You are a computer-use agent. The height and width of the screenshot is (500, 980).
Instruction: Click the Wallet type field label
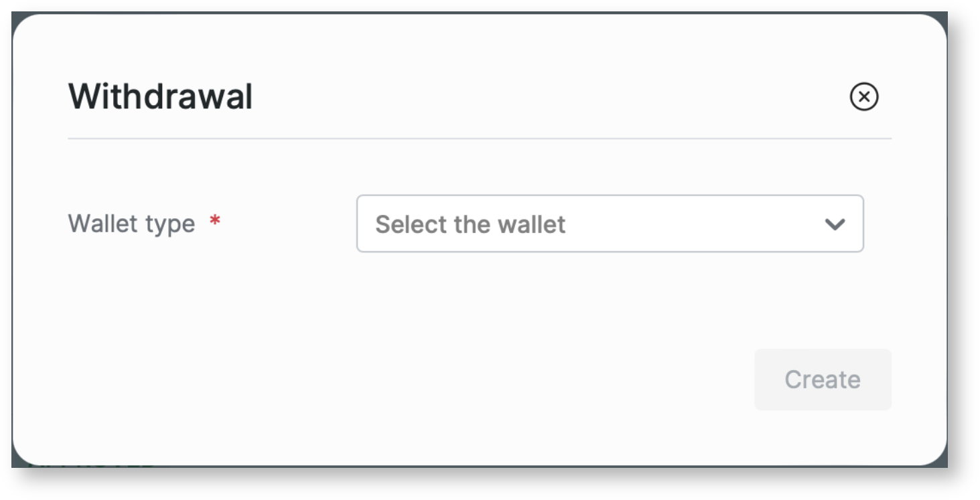(131, 224)
